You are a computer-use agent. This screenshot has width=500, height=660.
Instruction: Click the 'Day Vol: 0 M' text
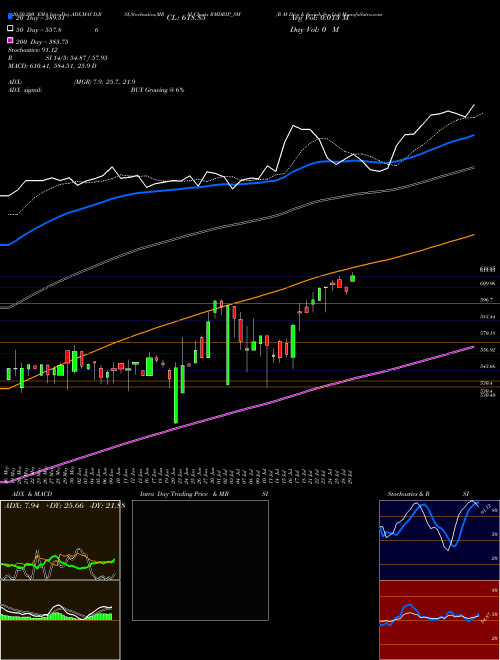[314, 29]
